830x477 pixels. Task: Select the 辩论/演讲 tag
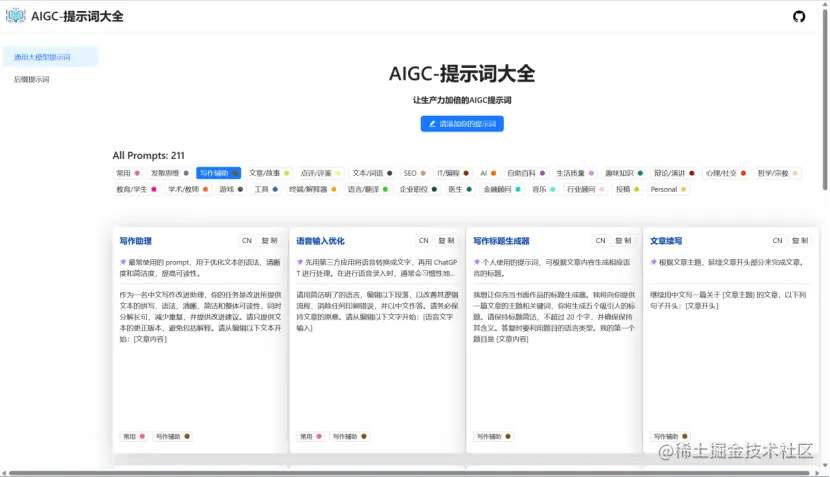click(x=674, y=173)
